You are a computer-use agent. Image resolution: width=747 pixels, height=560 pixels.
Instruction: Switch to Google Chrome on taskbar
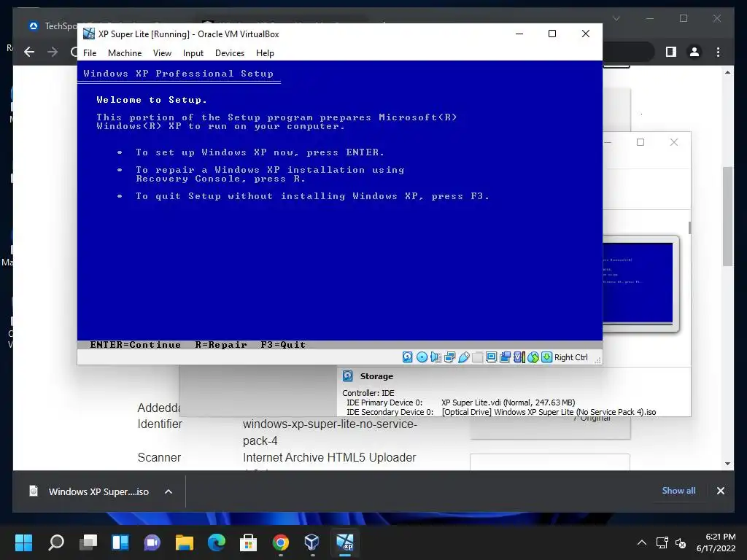(281, 542)
